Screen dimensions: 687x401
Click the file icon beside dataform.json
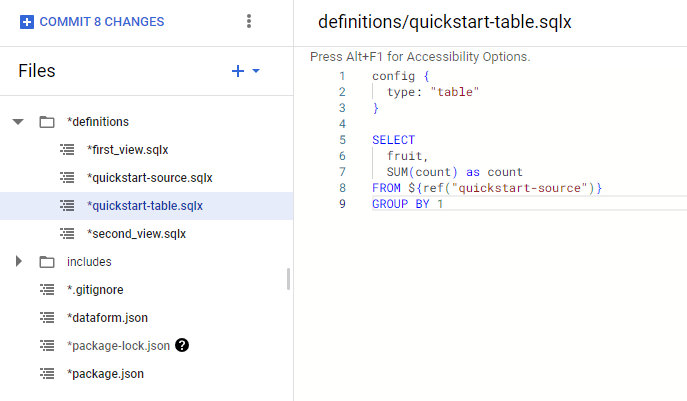point(46,318)
